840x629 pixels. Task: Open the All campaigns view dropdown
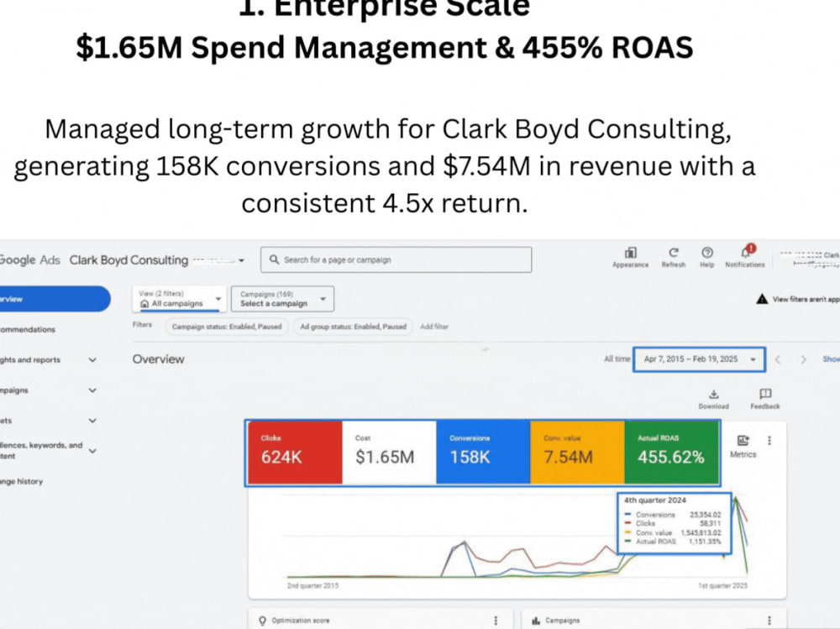[x=180, y=299]
